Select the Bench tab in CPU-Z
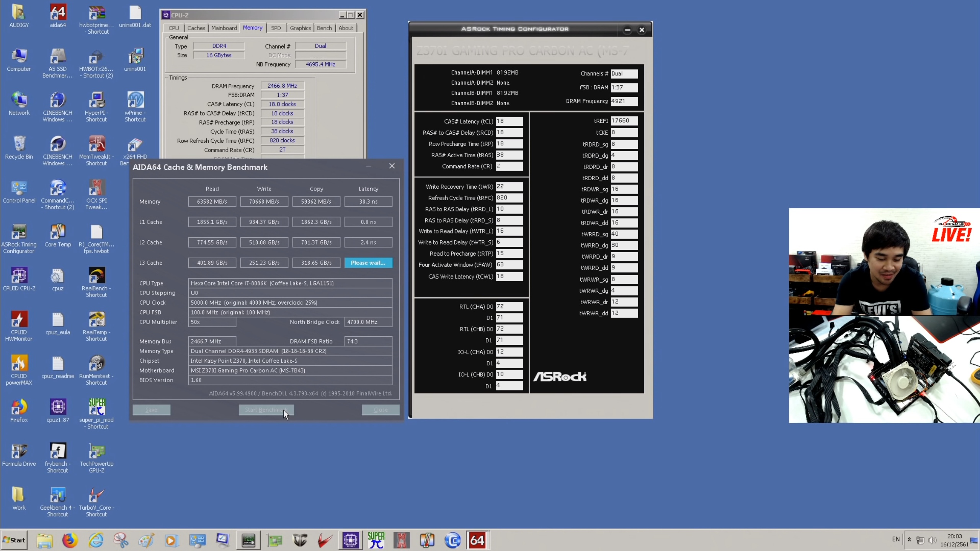This screenshot has width=980, height=551. click(x=324, y=28)
